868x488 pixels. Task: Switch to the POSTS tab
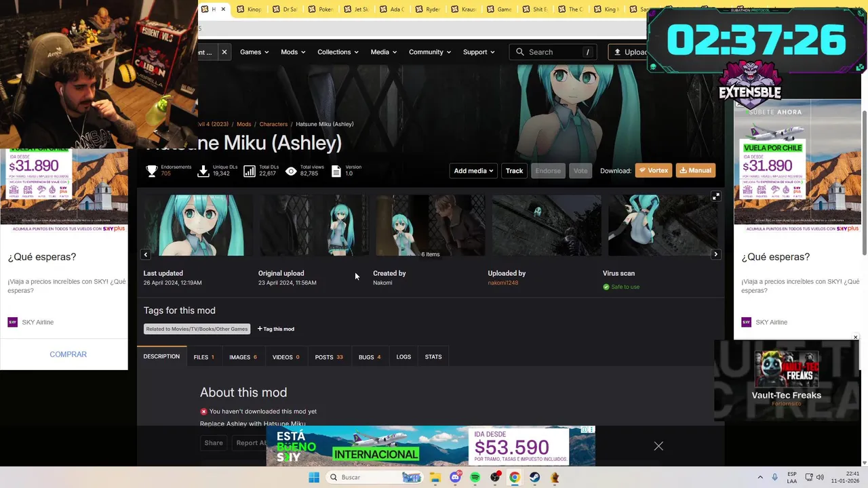click(x=329, y=357)
